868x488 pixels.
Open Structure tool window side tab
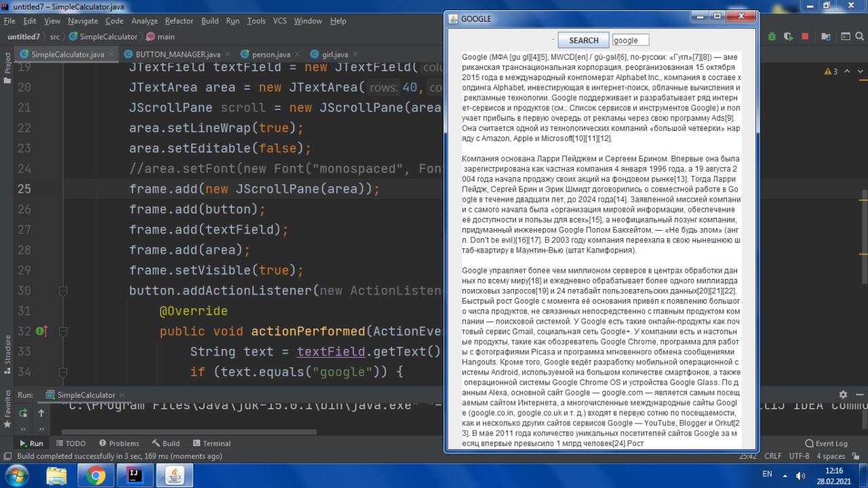7,354
